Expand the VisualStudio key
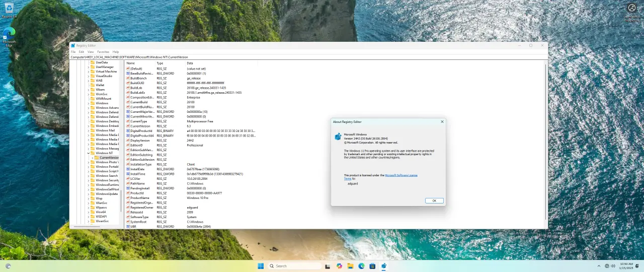The image size is (644, 272). point(88,76)
